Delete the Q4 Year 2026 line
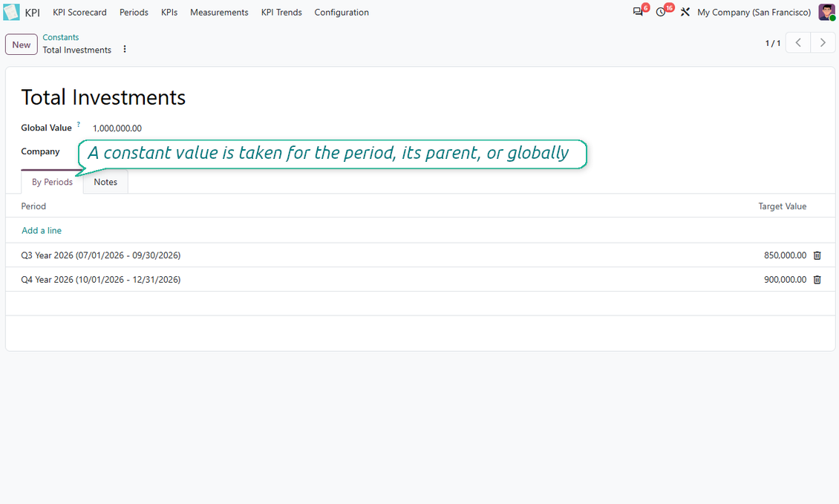839x504 pixels. (x=817, y=279)
